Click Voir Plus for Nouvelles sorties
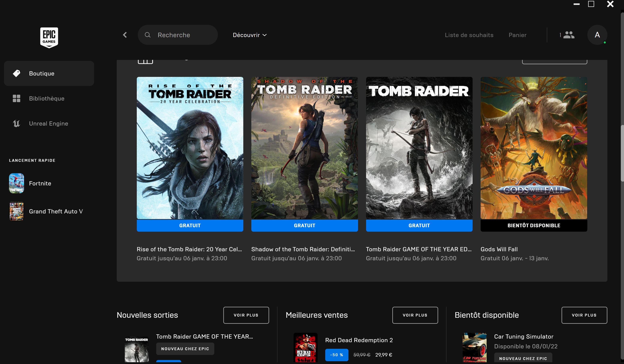 pyautogui.click(x=246, y=315)
